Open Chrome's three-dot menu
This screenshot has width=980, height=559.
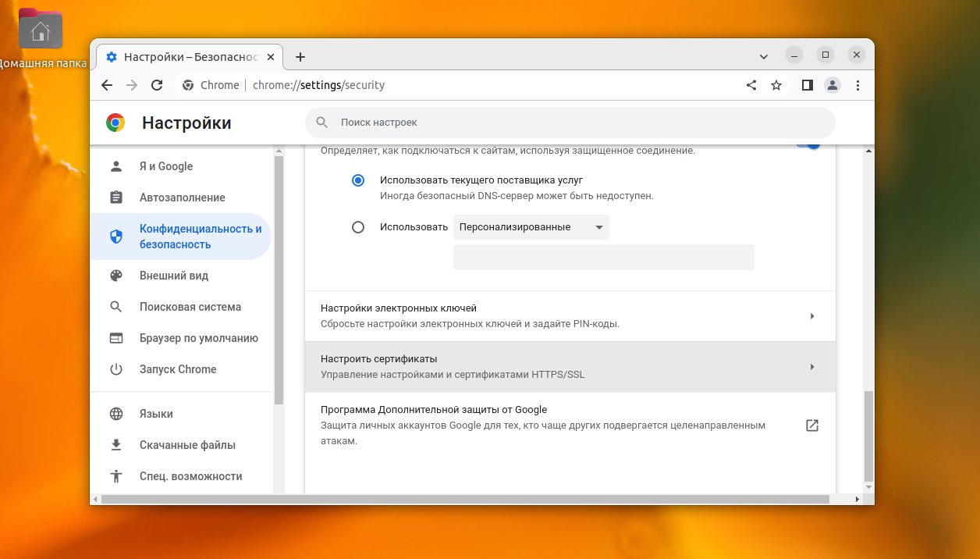point(857,85)
